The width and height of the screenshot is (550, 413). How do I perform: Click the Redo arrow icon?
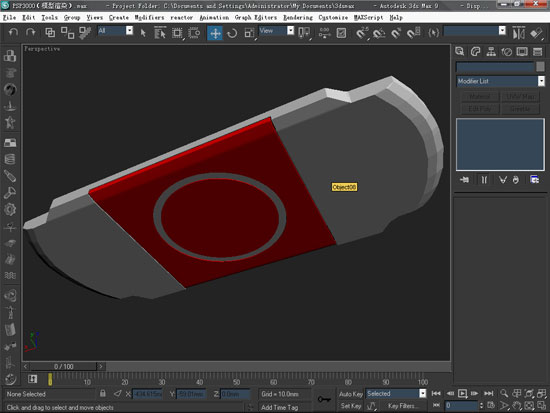pyautogui.click(x=31, y=33)
